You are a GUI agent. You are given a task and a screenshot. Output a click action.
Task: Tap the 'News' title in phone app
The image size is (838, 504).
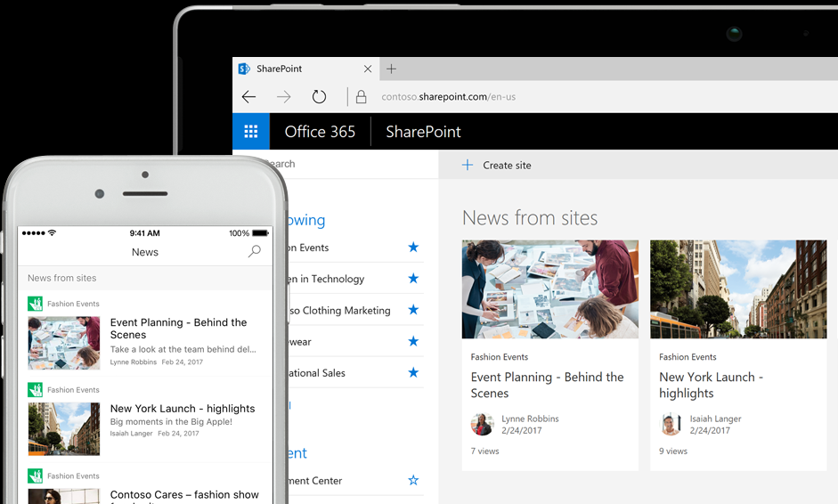(x=145, y=252)
